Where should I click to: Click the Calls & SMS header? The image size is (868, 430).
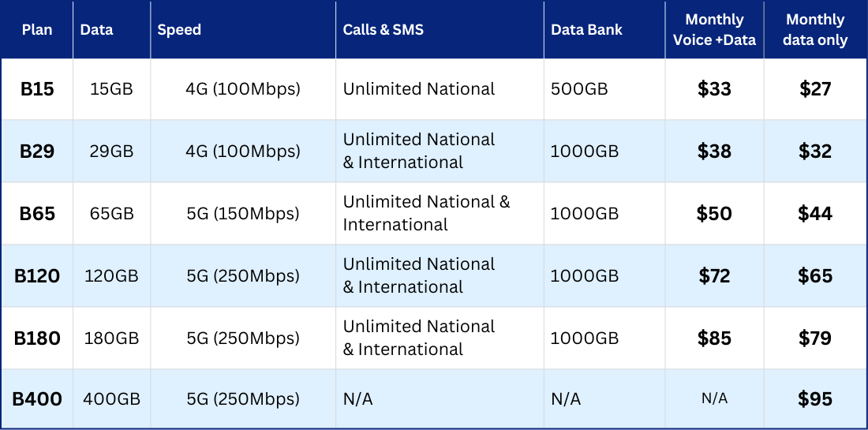point(383,30)
